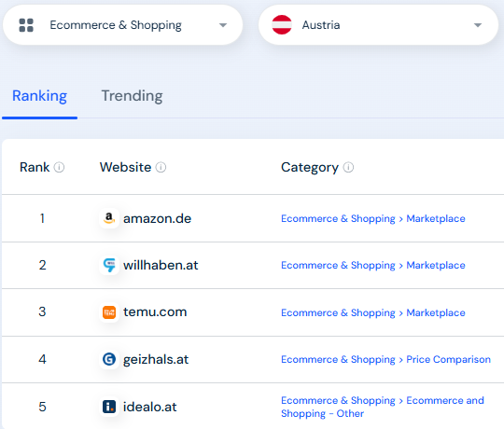The height and width of the screenshot is (429, 504).
Task: Open the willhaben.at website link
Action: pos(161,265)
